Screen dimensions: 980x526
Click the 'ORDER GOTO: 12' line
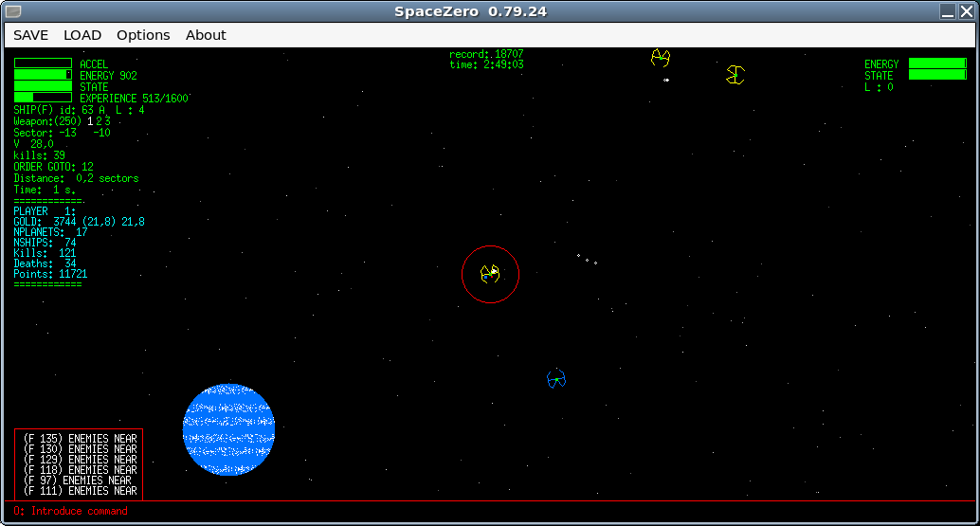tap(54, 167)
